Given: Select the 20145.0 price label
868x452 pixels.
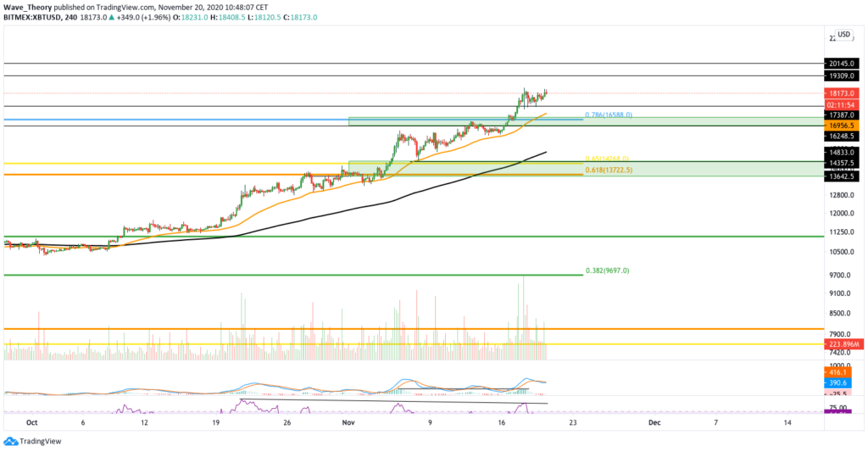Looking at the screenshot, I should pos(842,64).
